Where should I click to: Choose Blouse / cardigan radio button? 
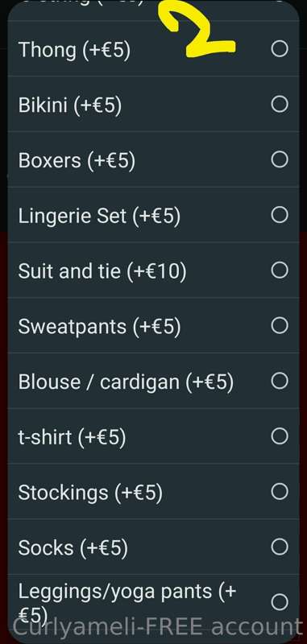(280, 381)
